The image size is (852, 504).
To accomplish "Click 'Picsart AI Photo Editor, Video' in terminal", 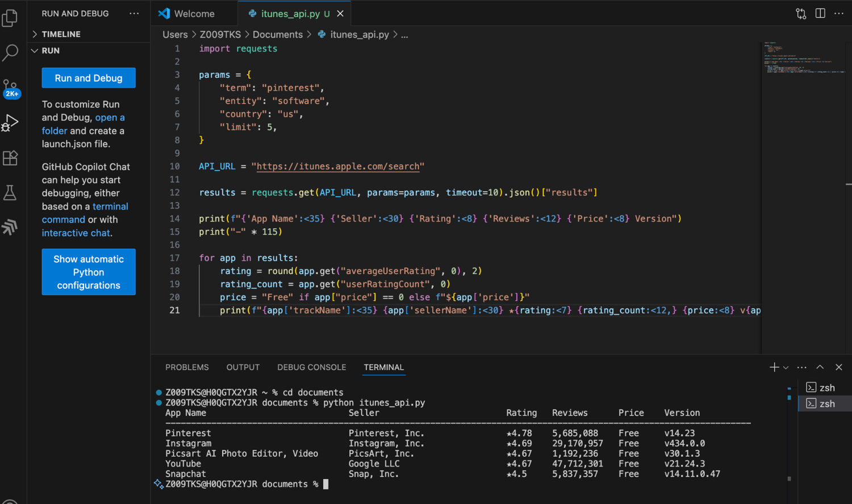I will click(x=241, y=453).
